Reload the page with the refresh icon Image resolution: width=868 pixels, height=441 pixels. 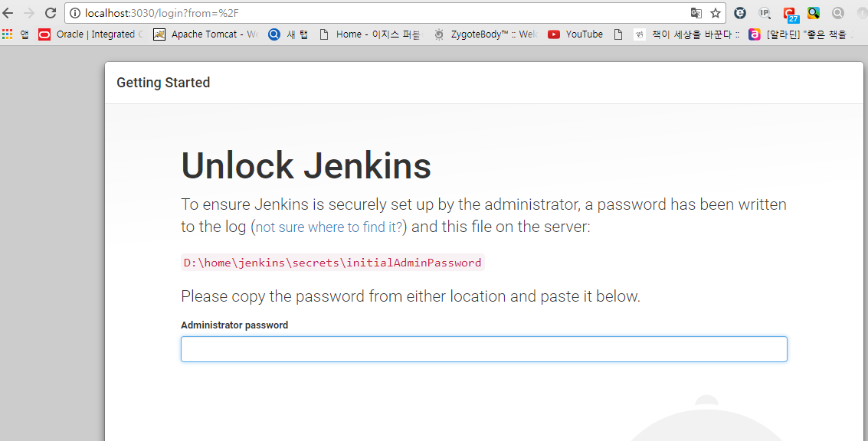point(51,13)
